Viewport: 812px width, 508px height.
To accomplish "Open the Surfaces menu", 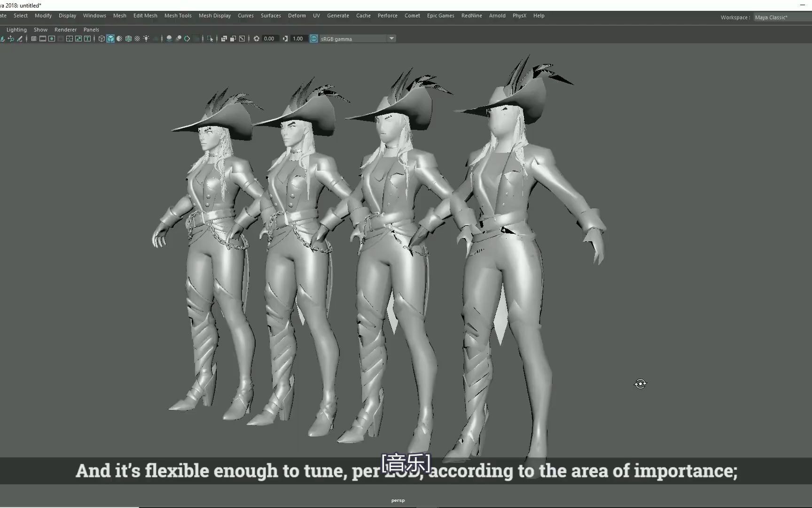I will 271,16.
